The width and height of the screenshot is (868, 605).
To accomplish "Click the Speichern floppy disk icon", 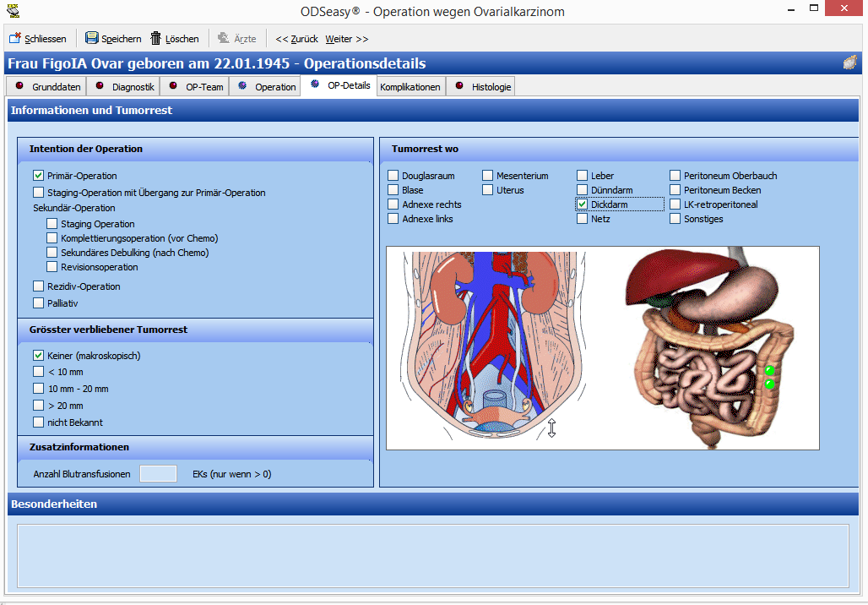I will [x=91, y=38].
